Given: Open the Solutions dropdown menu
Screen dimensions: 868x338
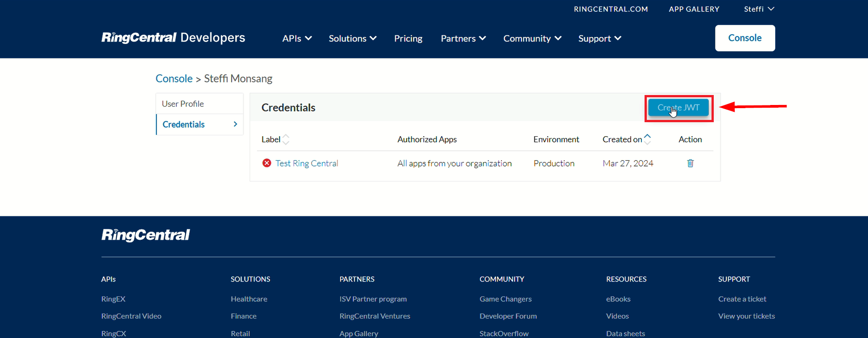Looking at the screenshot, I should pyautogui.click(x=352, y=38).
